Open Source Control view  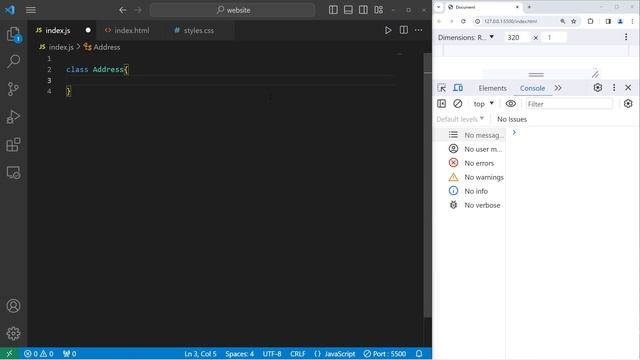(x=13, y=89)
